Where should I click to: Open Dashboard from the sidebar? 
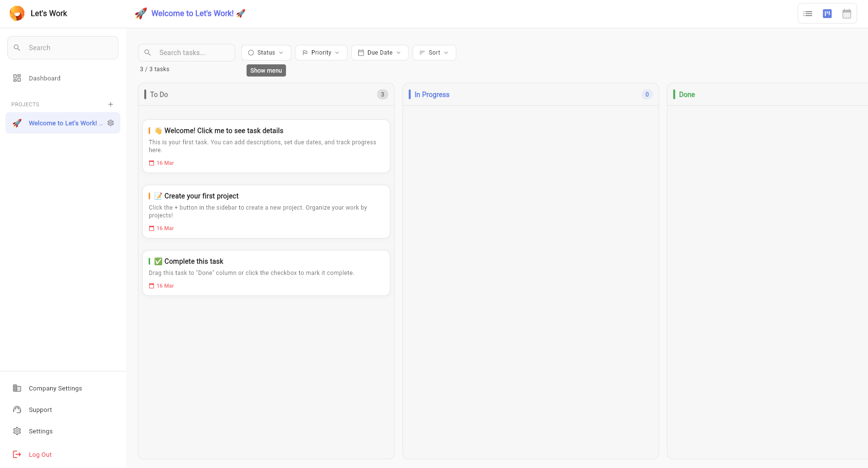click(x=63, y=78)
